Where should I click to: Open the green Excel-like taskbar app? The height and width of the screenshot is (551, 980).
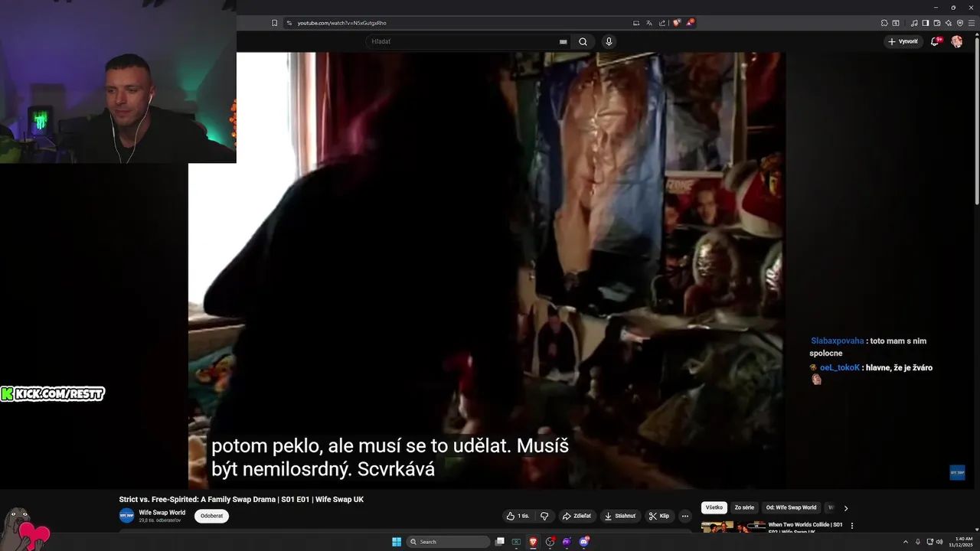coord(516,542)
